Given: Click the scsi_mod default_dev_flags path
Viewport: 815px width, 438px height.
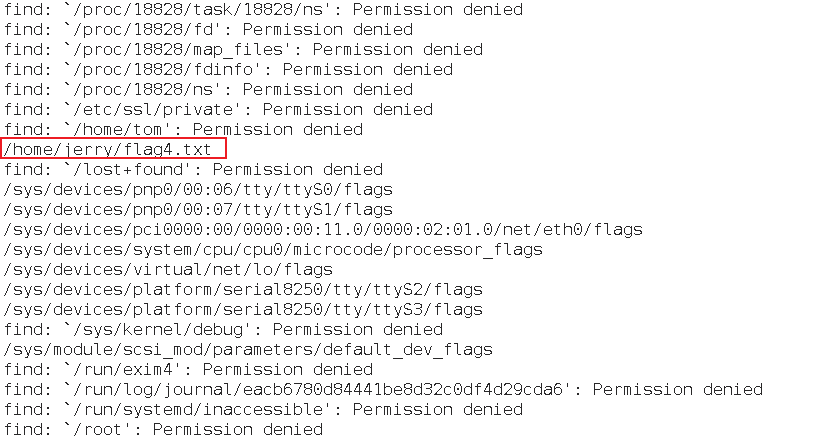Looking at the screenshot, I should point(248,350).
